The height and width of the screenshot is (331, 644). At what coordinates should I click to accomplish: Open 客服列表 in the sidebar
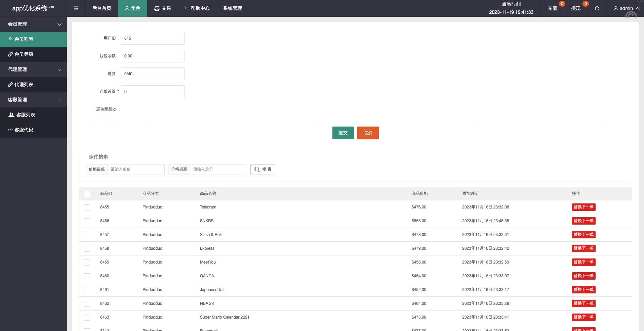click(x=33, y=115)
